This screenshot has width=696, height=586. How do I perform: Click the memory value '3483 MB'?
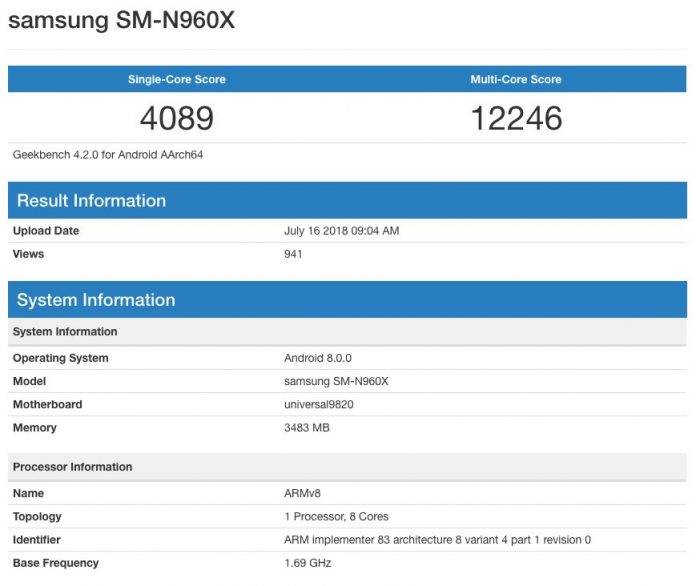coord(307,428)
